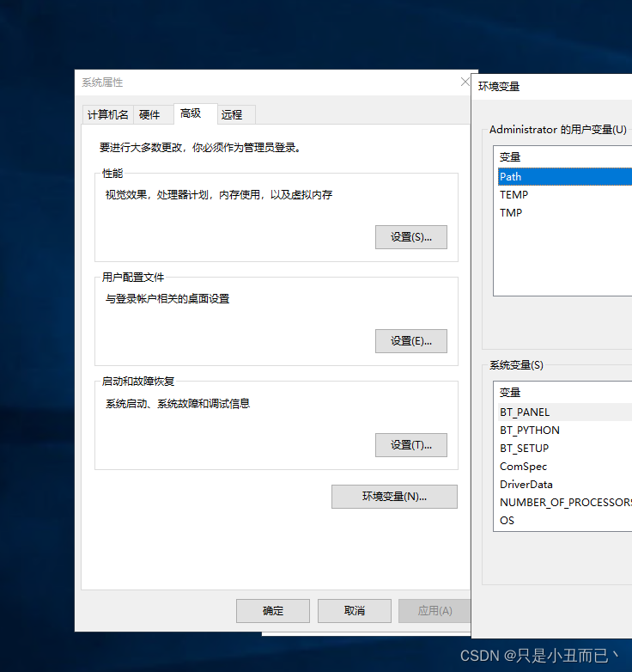Confirm with the 确定 button

click(273, 611)
